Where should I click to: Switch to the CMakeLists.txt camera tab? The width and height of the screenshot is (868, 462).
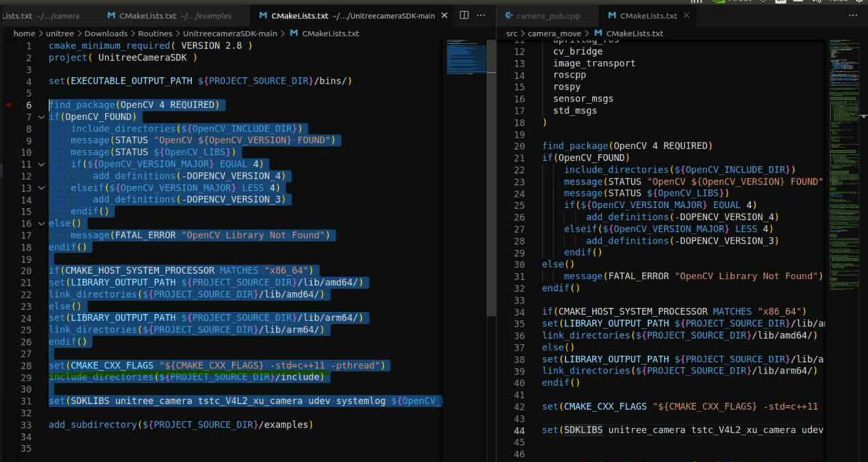point(47,16)
